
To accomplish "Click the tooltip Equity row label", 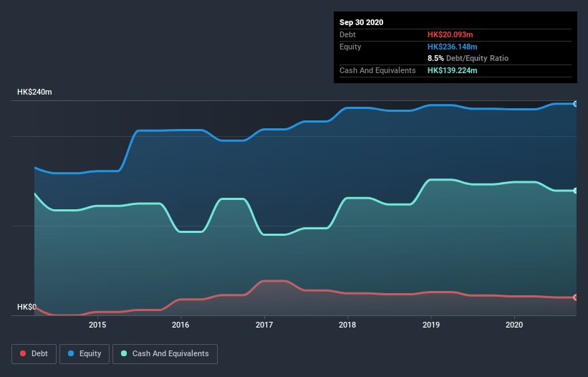I will click(x=350, y=47).
